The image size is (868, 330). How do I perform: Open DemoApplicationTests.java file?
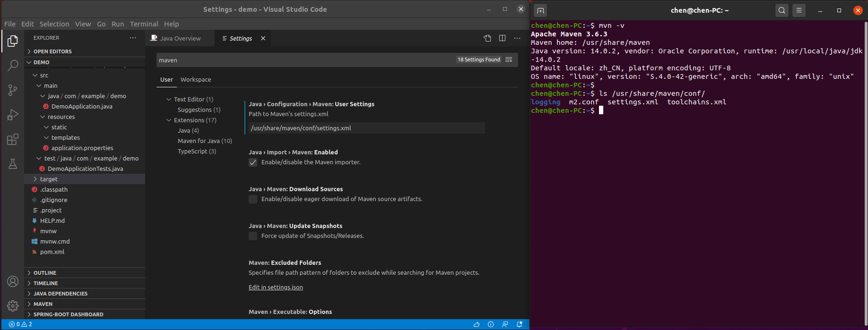(85, 169)
